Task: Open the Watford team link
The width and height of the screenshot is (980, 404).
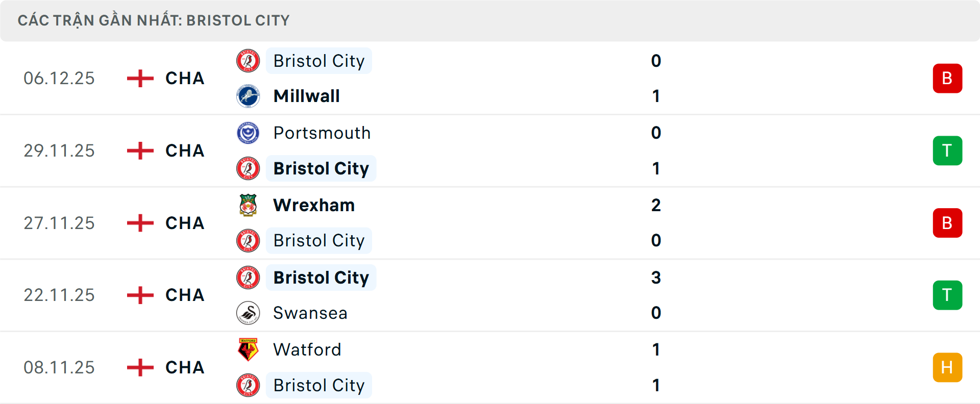Action: 307,349
